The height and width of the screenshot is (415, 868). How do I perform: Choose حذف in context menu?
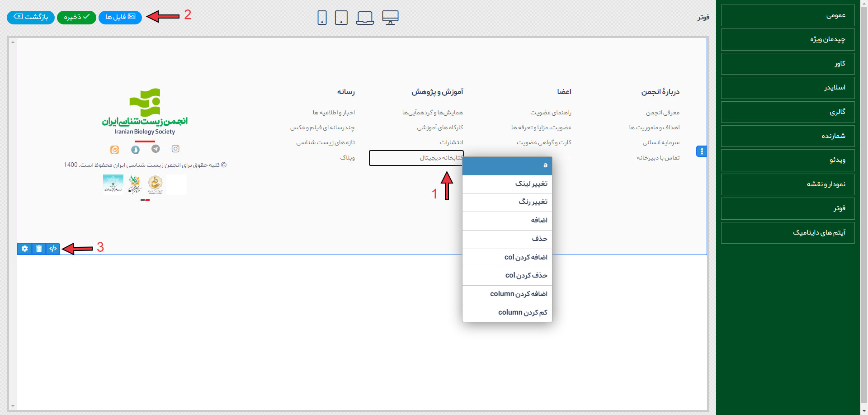pos(507,239)
